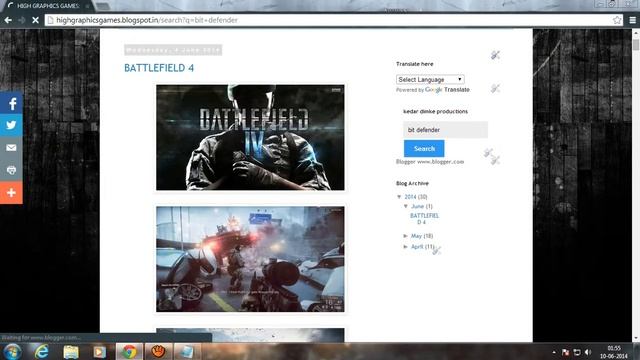Open more sharing options plus icon
The width and height of the screenshot is (640, 360).
tap(11, 193)
